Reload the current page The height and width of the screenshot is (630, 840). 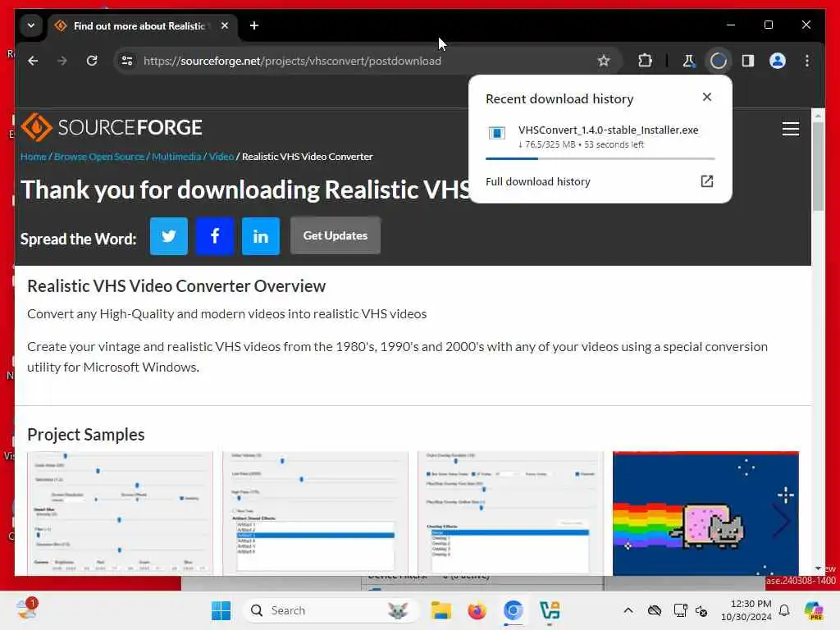pos(92,61)
